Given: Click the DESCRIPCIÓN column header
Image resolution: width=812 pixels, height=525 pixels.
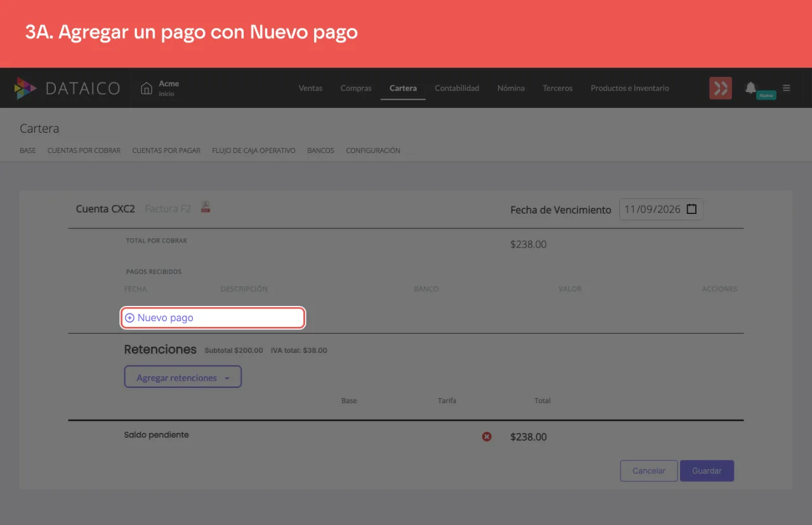Looking at the screenshot, I should (244, 289).
